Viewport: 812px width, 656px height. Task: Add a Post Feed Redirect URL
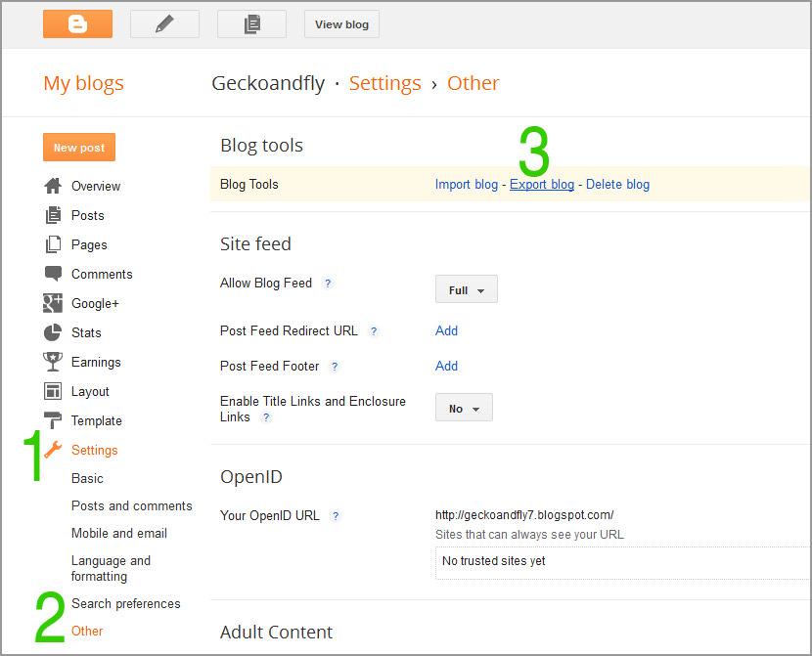pyautogui.click(x=446, y=331)
